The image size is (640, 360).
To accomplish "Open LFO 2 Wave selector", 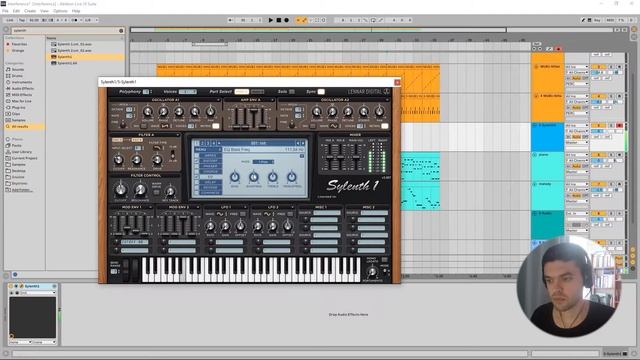I will click(x=267, y=214).
